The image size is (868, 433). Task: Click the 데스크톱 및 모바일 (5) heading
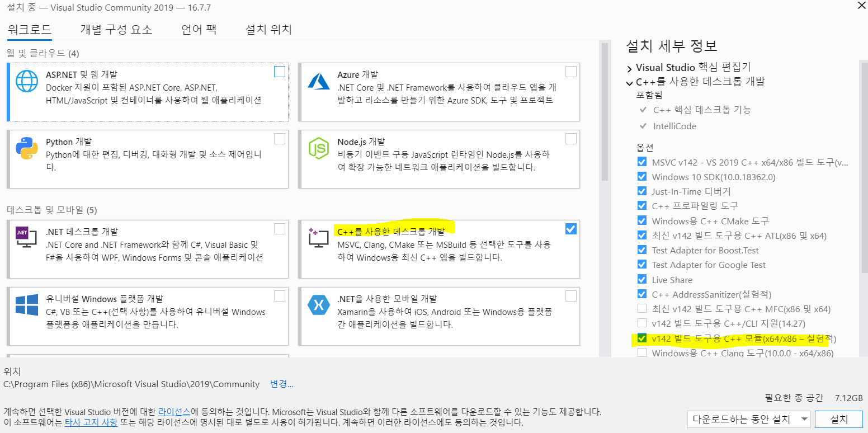(x=52, y=210)
